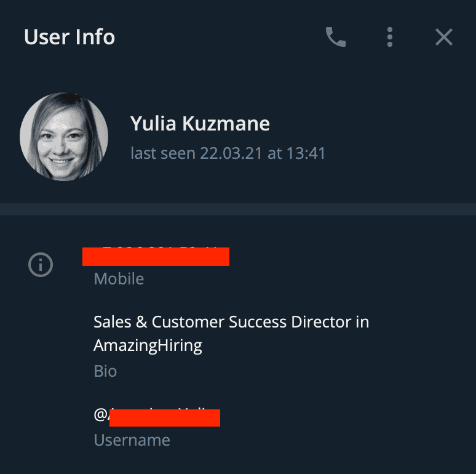Screen dimensions: 476x474
Task: Open Yulia Kuzmane's profile photo
Action: (x=64, y=137)
